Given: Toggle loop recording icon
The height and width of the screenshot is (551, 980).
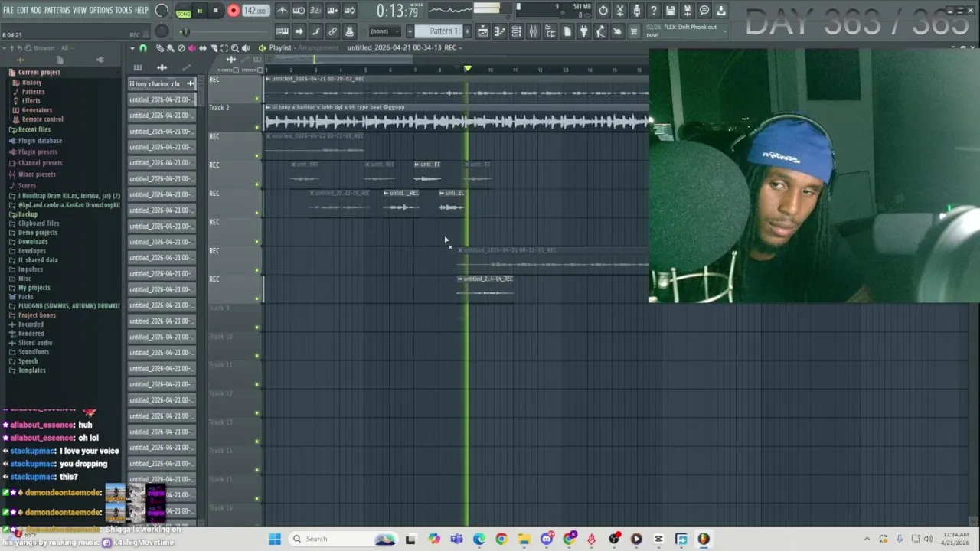Looking at the screenshot, I should coord(349,11).
